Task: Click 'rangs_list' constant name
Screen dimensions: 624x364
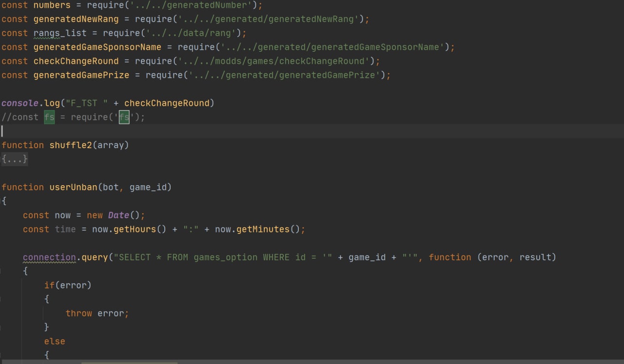Action: [x=60, y=33]
